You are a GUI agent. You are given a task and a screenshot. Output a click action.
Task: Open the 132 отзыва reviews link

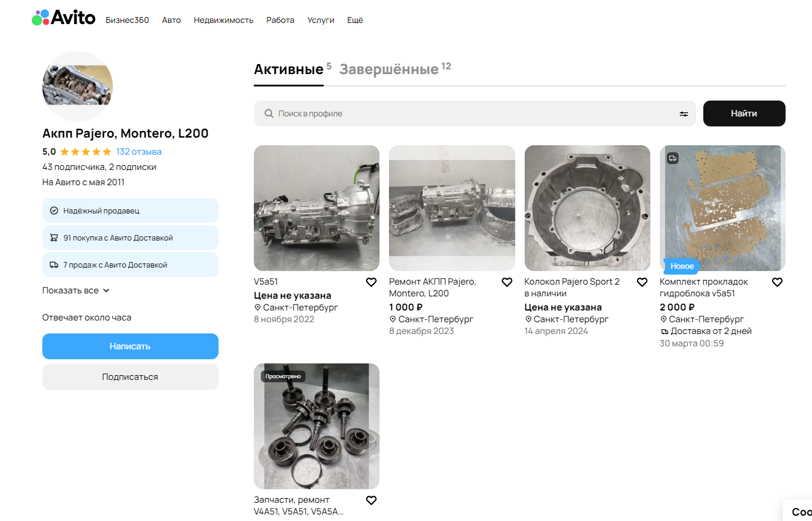[x=139, y=152]
